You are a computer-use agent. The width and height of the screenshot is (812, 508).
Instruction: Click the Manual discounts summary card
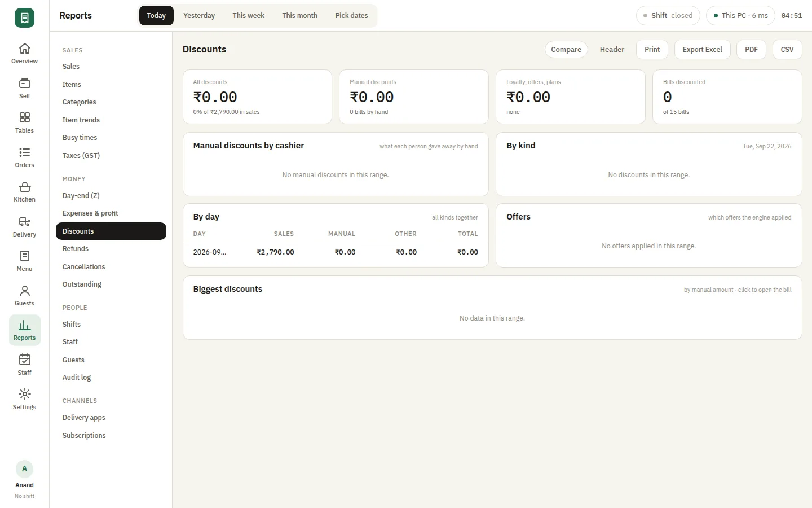(x=414, y=97)
